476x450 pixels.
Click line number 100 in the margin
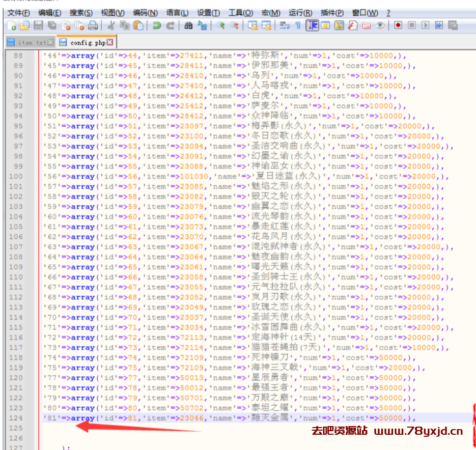[x=16, y=177]
